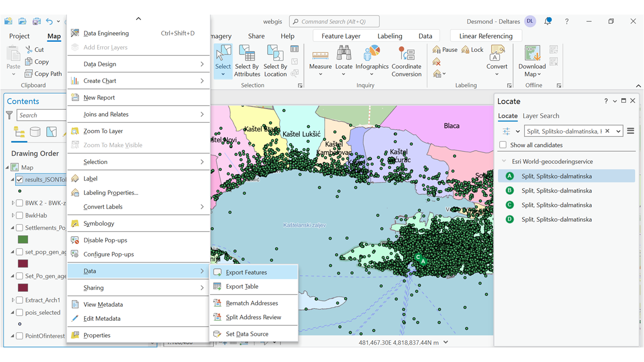Open Locate pane options hamburger menu

point(630,131)
